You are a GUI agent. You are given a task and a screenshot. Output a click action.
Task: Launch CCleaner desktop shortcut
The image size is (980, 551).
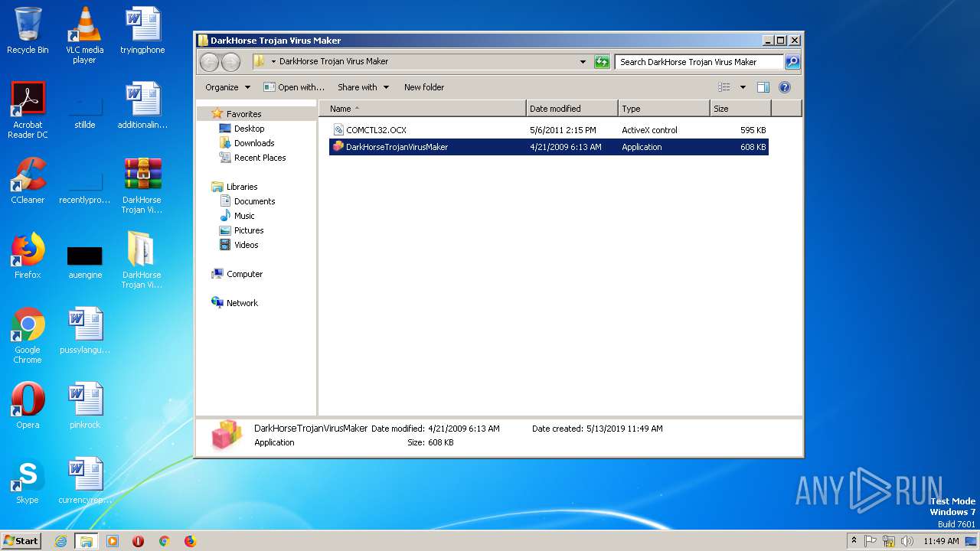coord(28,181)
